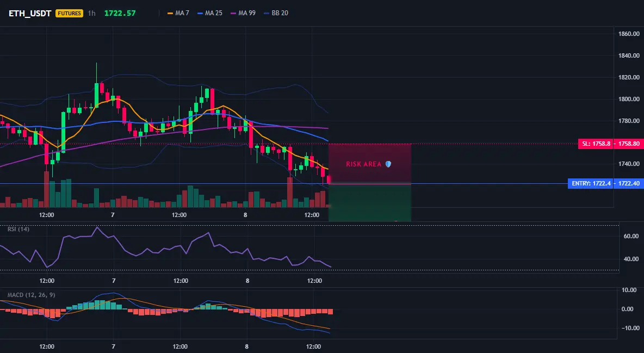Click the 1840.00 price axis value
This screenshot has height=353, width=644.
[x=629, y=55]
